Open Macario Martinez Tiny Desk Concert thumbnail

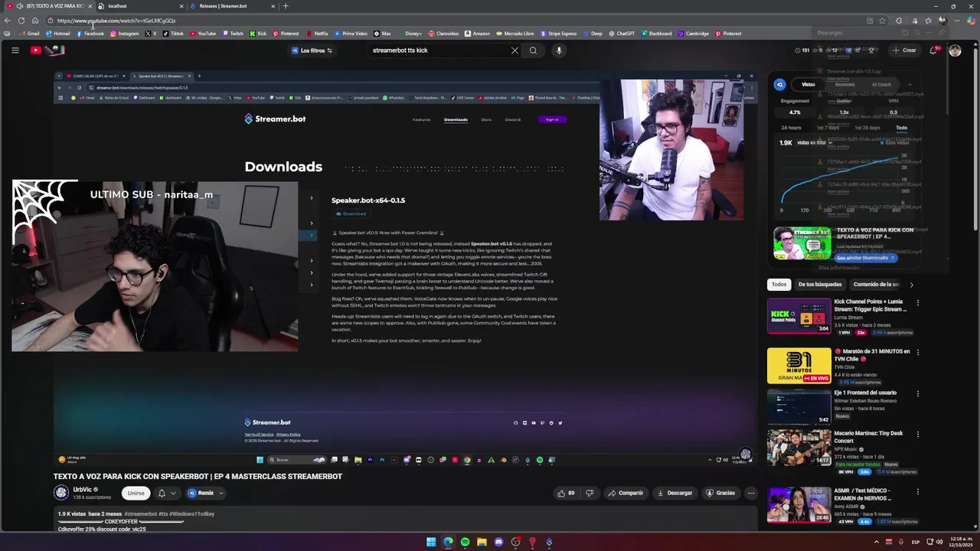(x=799, y=447)
